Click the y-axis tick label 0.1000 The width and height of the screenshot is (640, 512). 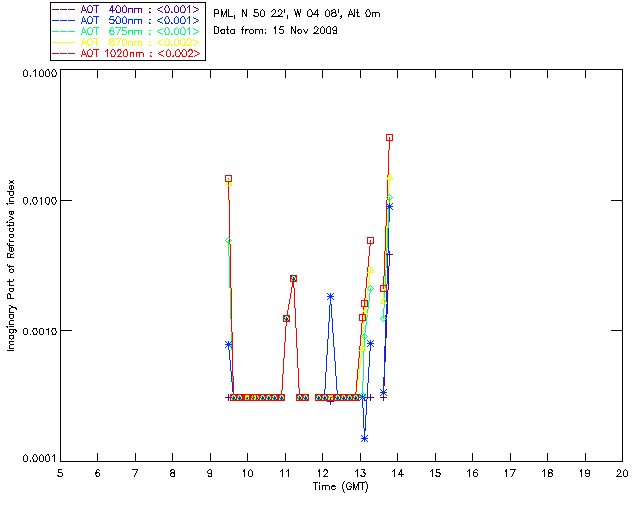pyautogui.click(x=39, y=73)
